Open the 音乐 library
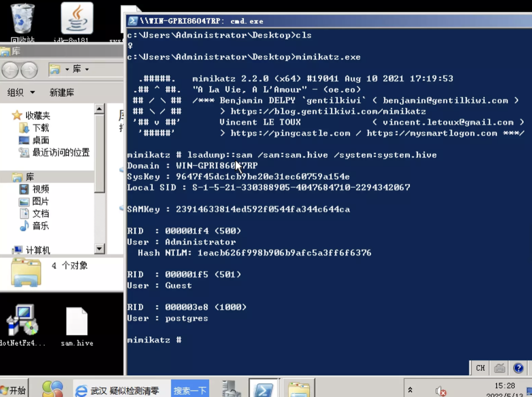 click(34, 225)
